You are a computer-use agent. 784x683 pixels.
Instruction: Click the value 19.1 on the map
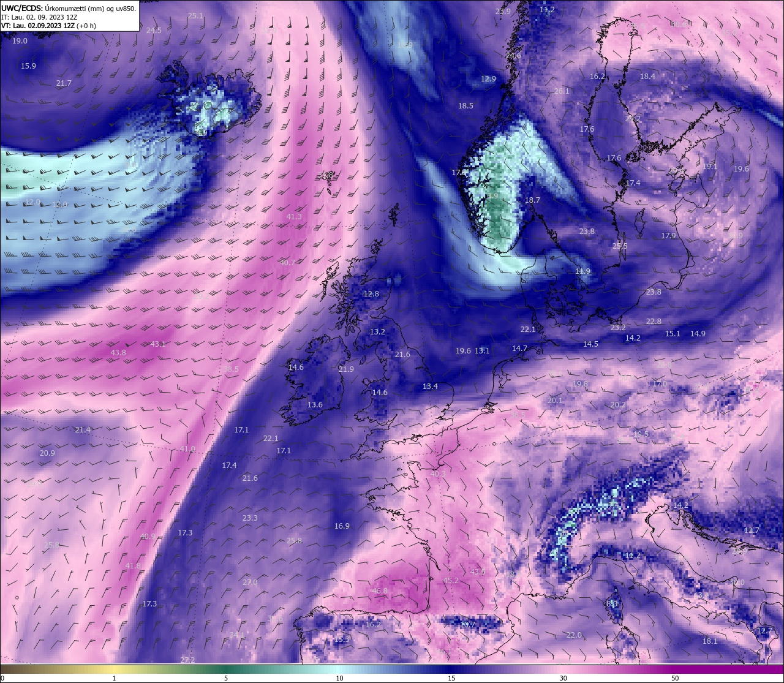point(710,167)
